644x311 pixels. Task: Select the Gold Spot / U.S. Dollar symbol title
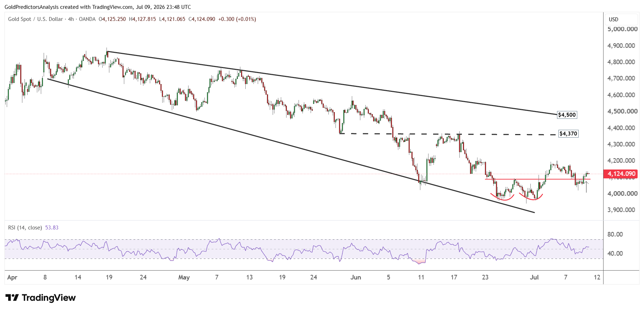[x=36, y=19]
